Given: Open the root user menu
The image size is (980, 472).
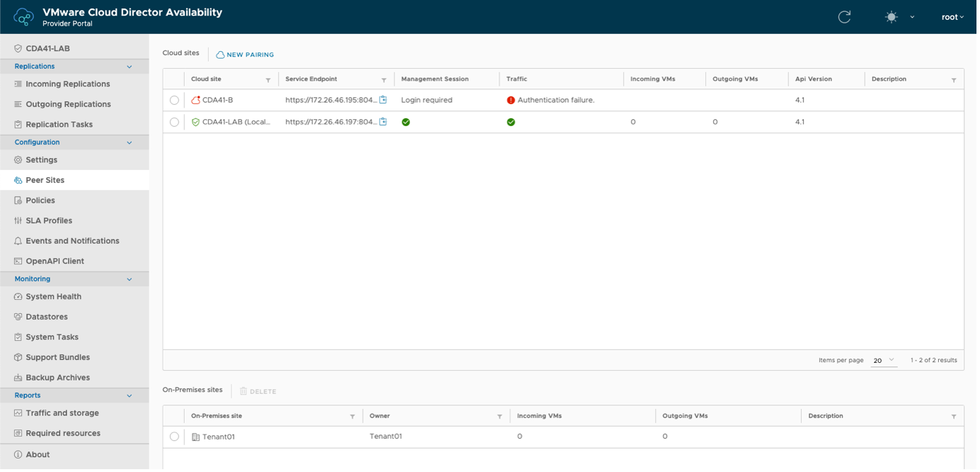Looking at the screenshot, I should tap(952, 17).
